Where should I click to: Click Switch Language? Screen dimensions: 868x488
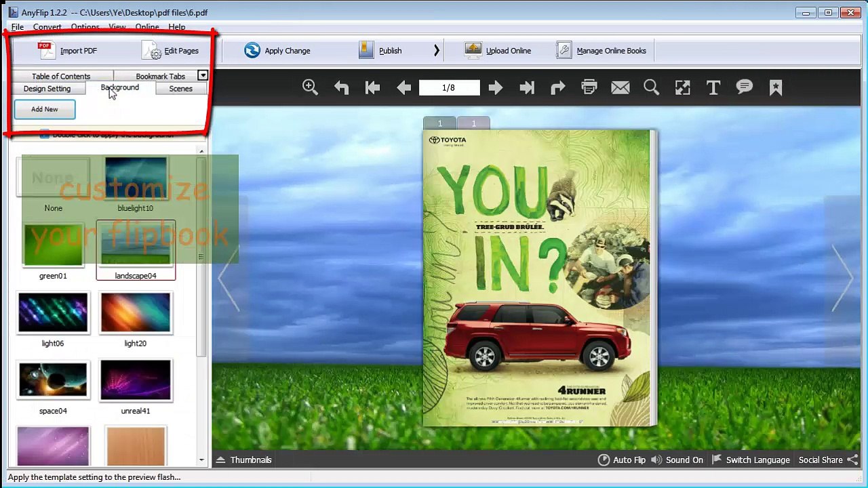click(x=750, y=460)
